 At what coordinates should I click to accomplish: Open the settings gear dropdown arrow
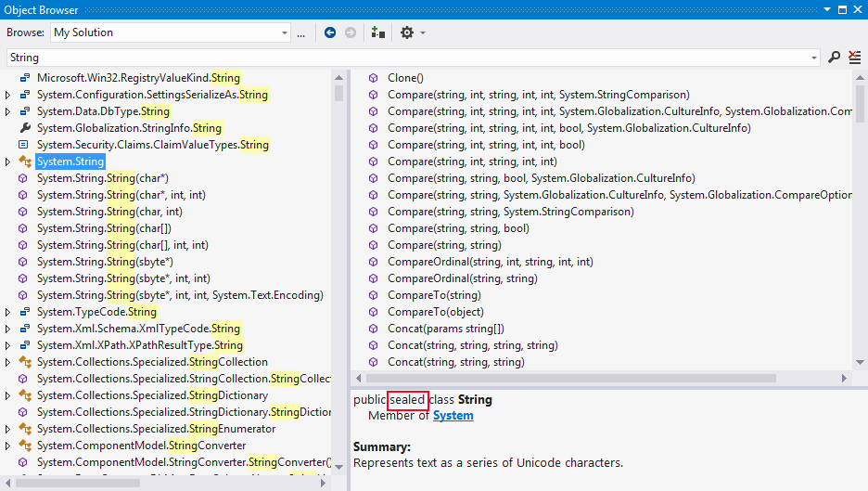coord(423,32)
